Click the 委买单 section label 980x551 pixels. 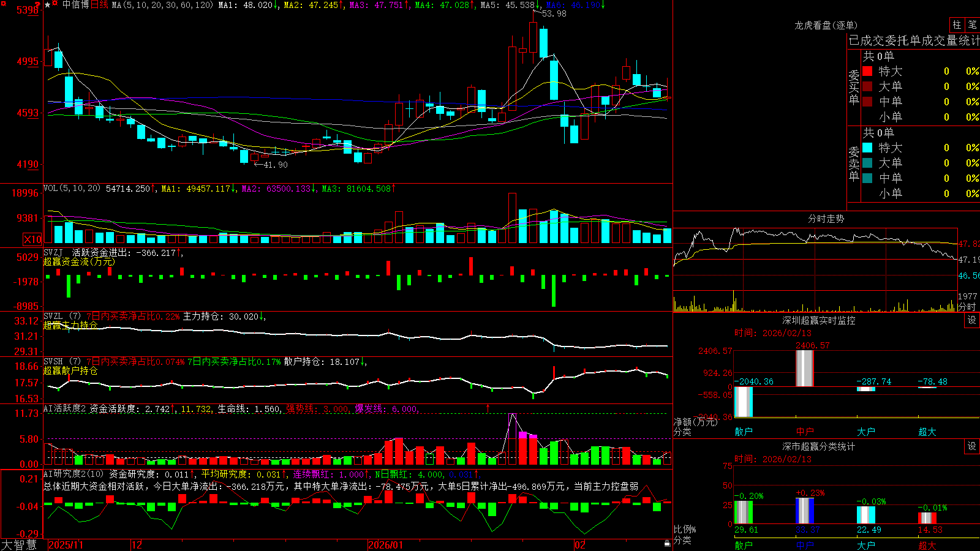[x=854, y=87]
